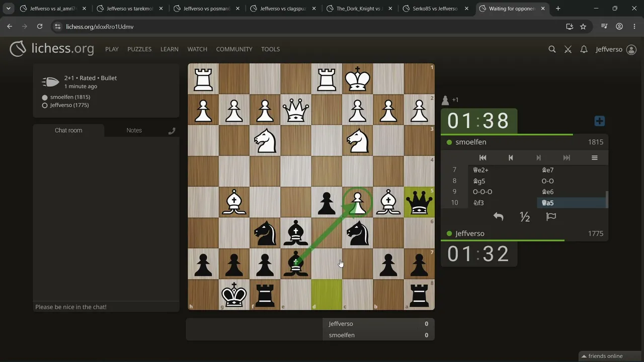
Task: Open the browser tab search dropdown
Action: tap(9, 9)
